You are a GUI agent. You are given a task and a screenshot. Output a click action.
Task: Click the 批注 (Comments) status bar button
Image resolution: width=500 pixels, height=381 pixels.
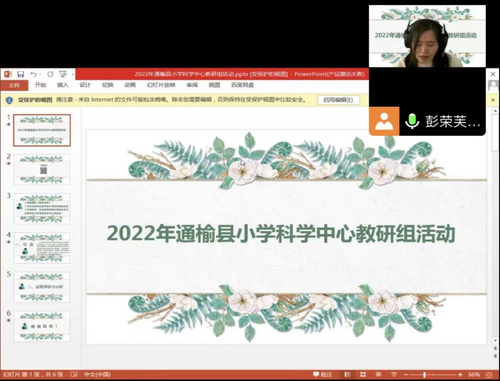[x=323, y=375]
